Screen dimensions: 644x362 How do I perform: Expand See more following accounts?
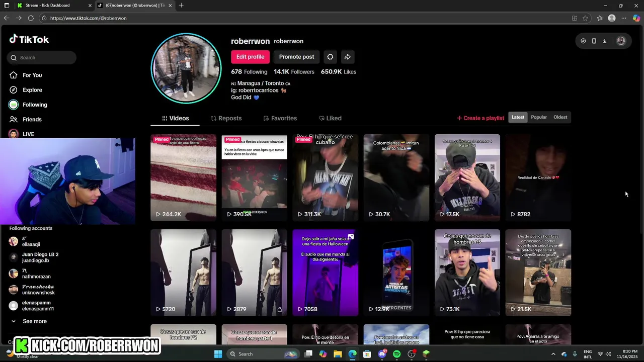pyautogui.click(x=29, y=321)
